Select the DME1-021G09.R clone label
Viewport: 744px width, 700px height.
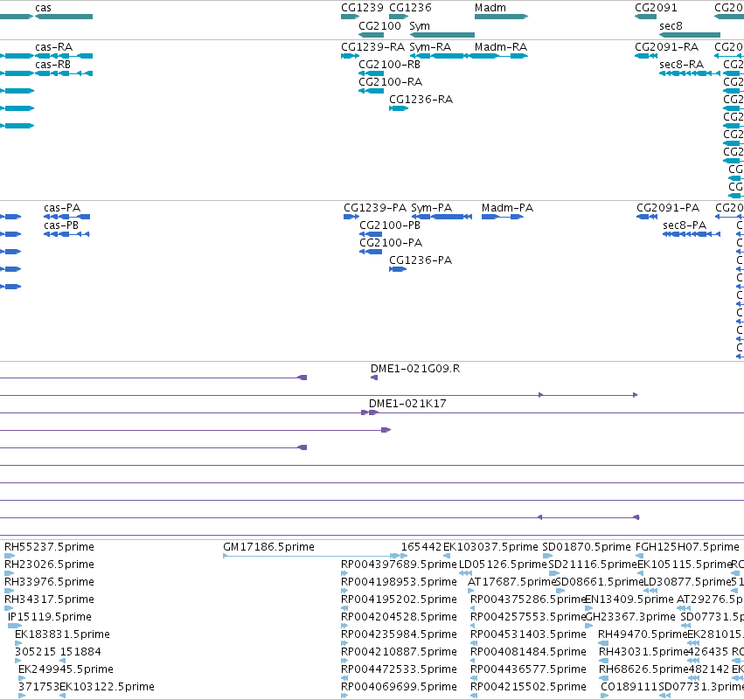coord(415,369)
